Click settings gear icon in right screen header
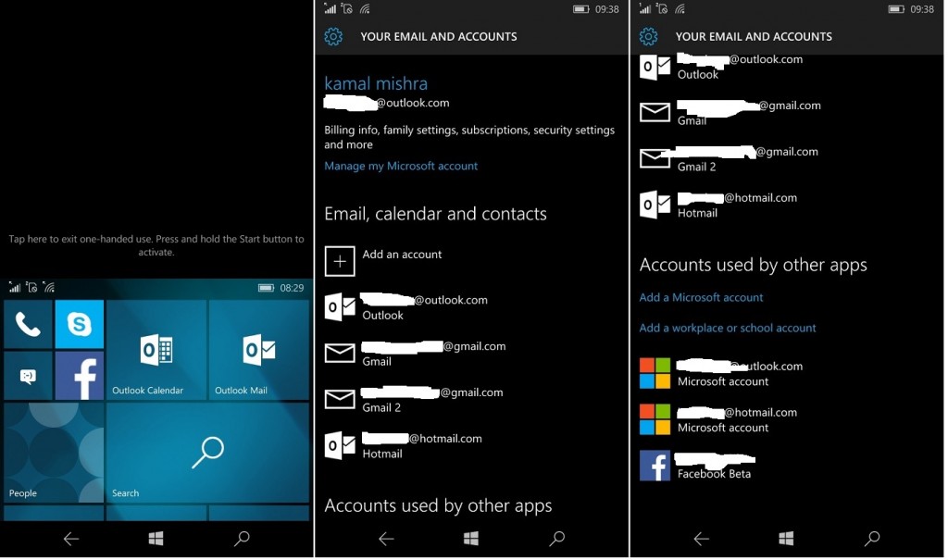 (x=648, y=36)
